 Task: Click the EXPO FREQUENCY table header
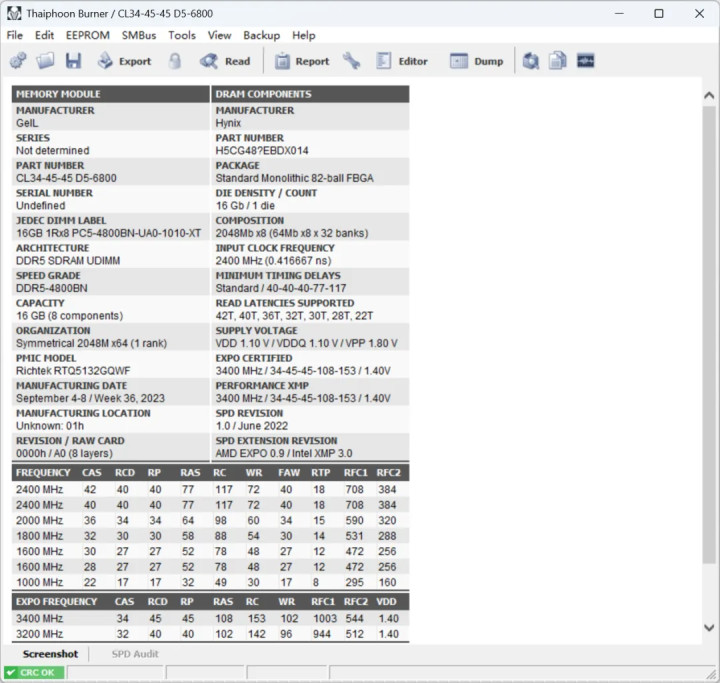click(x=56, y=602)
